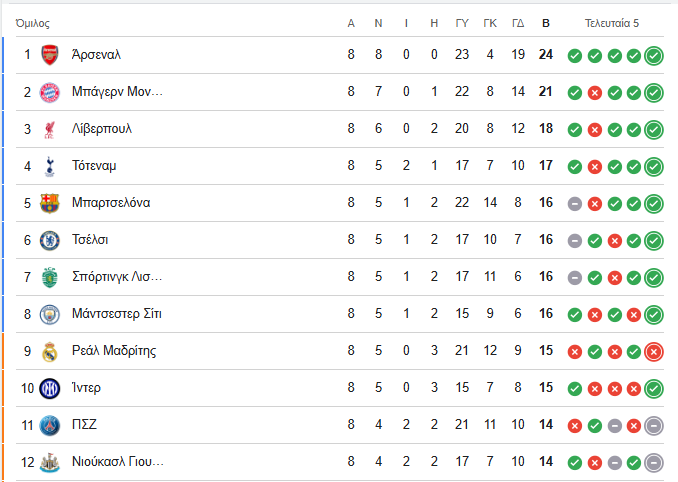Click Barcelona's grey draw result icon

[575, 204]
